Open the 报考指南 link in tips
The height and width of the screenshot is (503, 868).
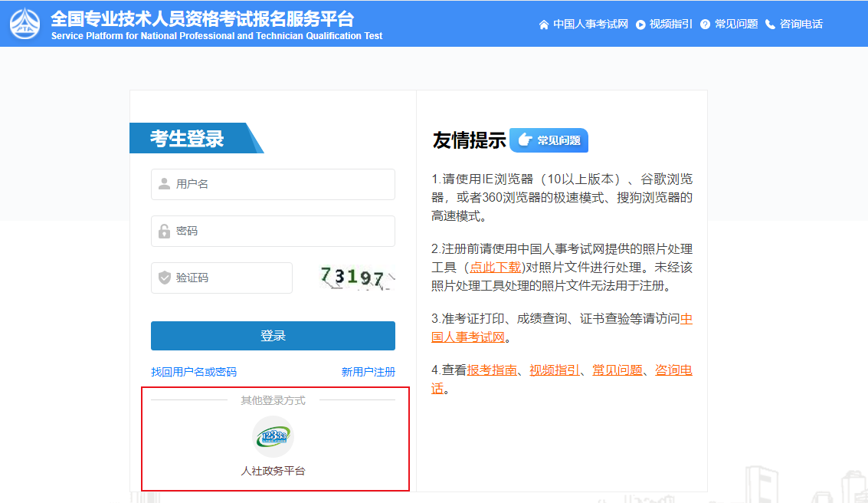(492, 370)
